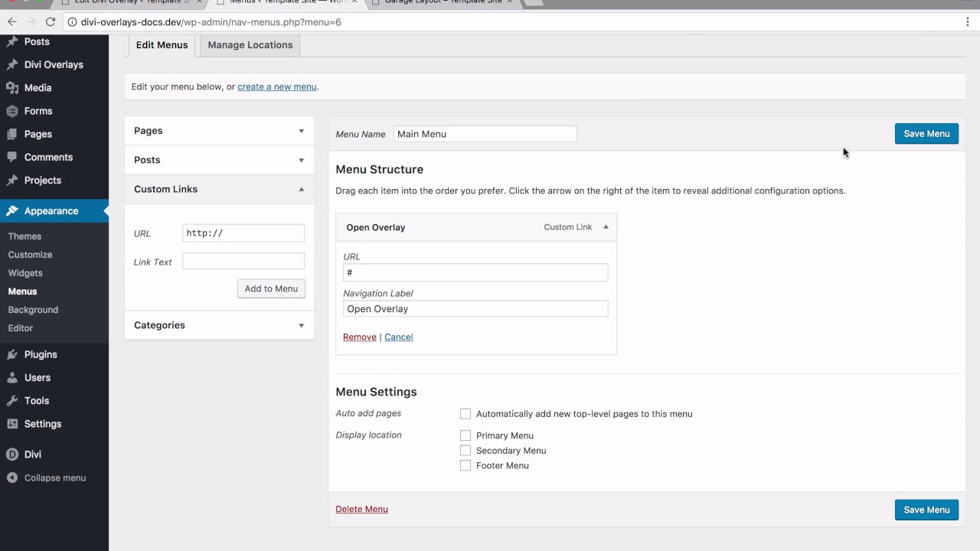Check the Primary Menu location
This screenshot has height=551, width=980.
tap(465, 435)
